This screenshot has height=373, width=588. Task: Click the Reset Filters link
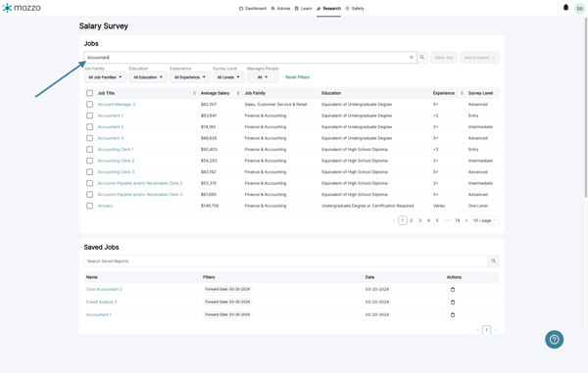[x=297, y=77]
